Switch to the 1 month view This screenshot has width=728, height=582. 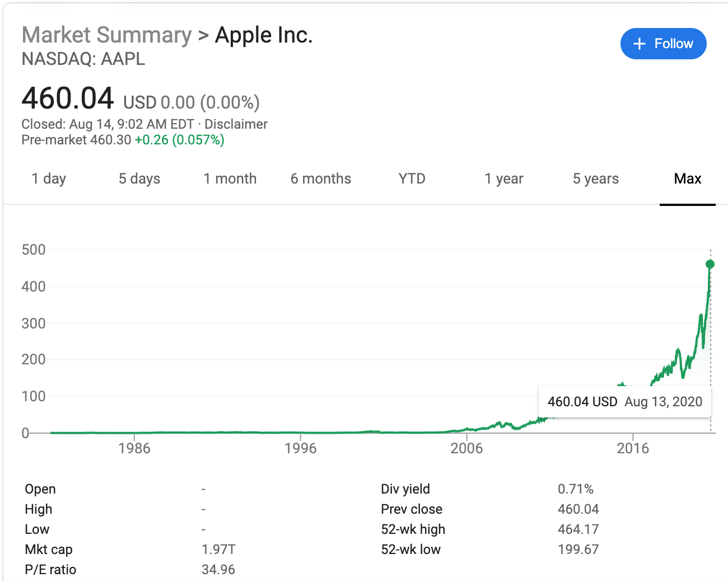click(x=230, y=179)
